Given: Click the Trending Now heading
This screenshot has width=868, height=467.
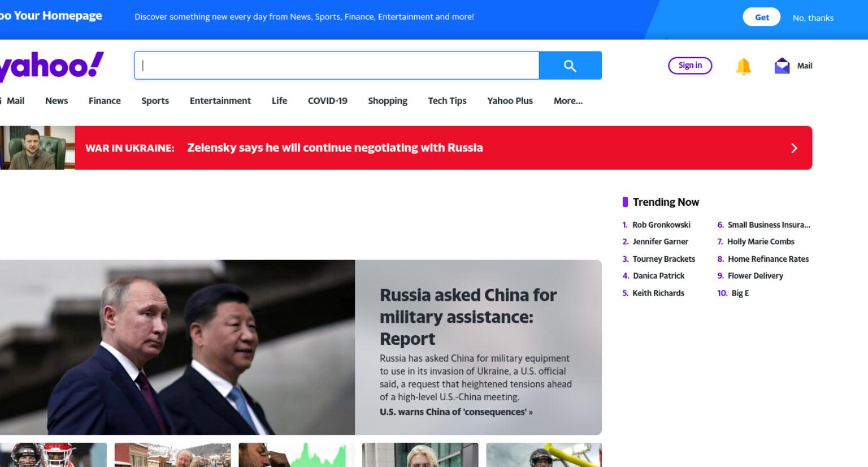Looking at the screenshot, I should [x=666, y=202].
